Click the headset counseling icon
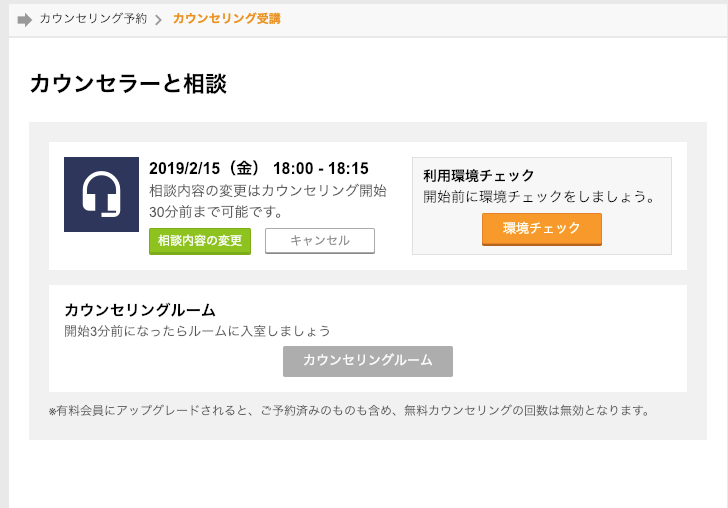 [x=101, y=194]
